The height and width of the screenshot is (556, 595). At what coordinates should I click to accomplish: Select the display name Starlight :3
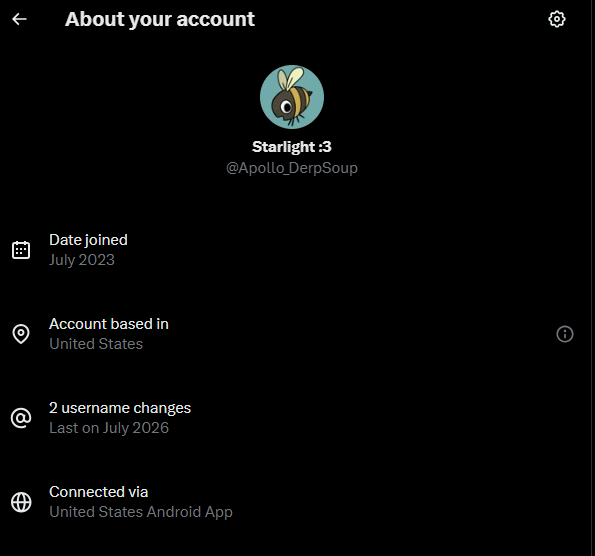coord(292,146)
